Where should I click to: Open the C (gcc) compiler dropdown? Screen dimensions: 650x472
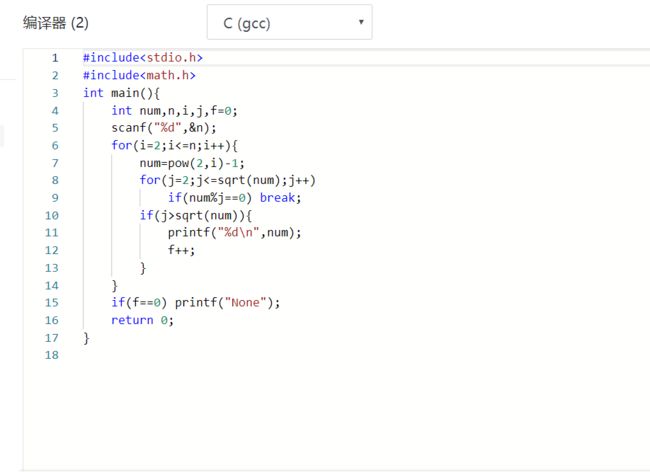[x=289, y=22]
